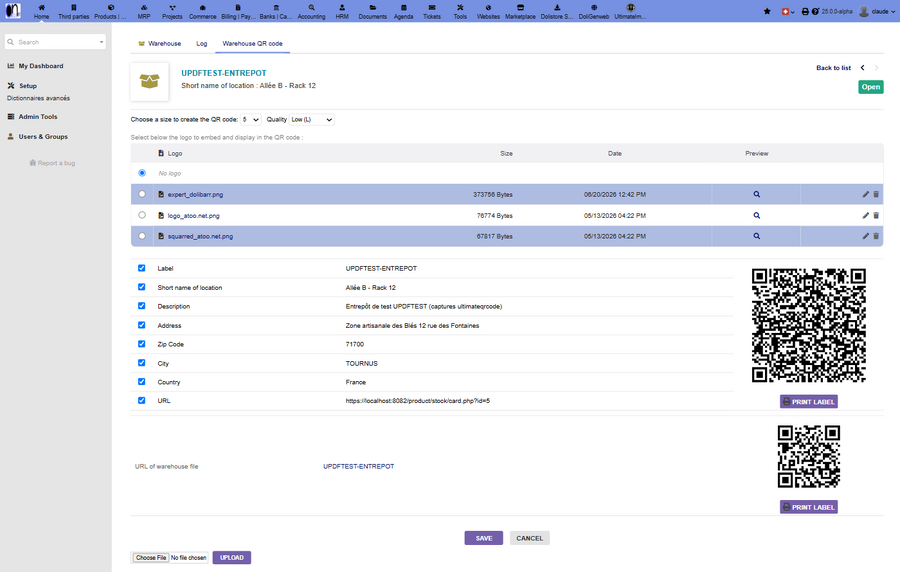This screenshot has height=572, width=900.
Task: Delete expert_dolibarr.png with trash icon
Action: coord(876,194)
